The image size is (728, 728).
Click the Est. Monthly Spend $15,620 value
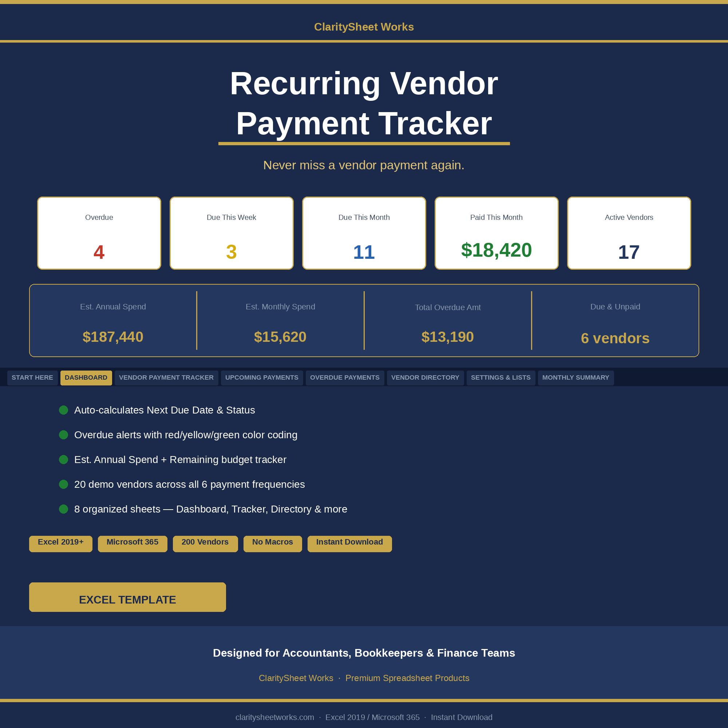coord(280,337)
